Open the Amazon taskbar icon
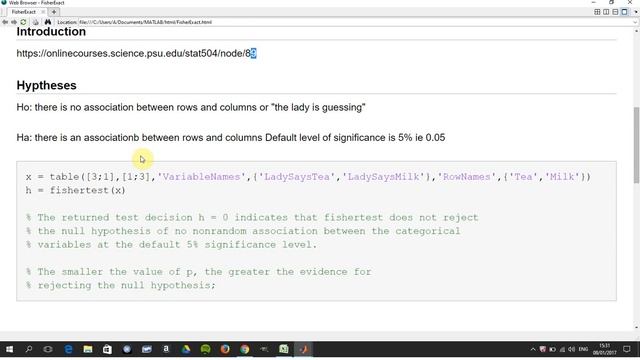 point(166,349)
